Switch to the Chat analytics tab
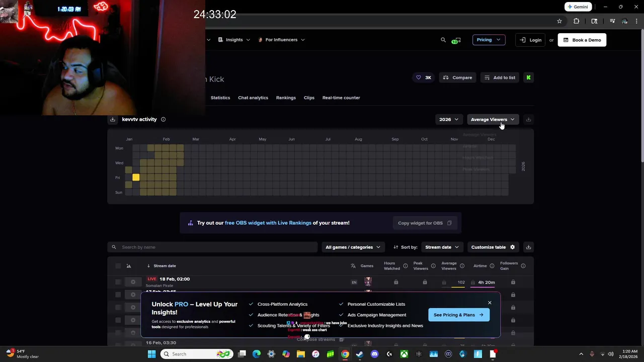644x362 pixels. (x=253, y=98)
